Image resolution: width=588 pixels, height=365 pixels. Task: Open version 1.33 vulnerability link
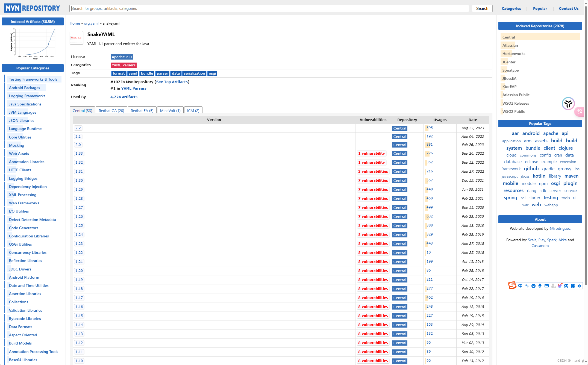(371, 154)
